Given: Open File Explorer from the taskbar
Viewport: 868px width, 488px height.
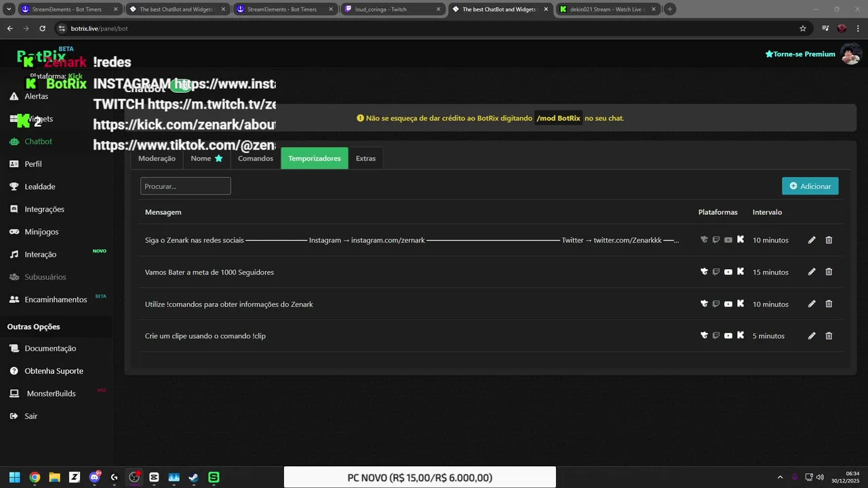Looking at the screenshot, I should point(54,477).
